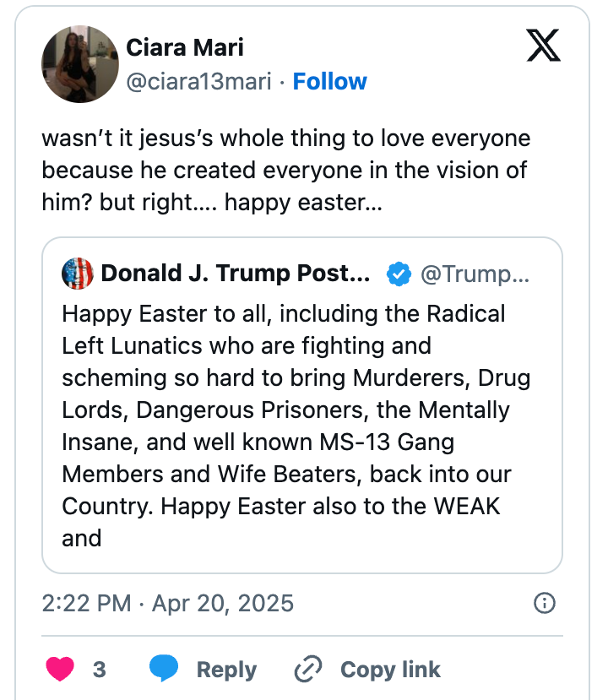Open the Copy link action
Viewport: 608px width, 700px height.
[x=390, y=669]
